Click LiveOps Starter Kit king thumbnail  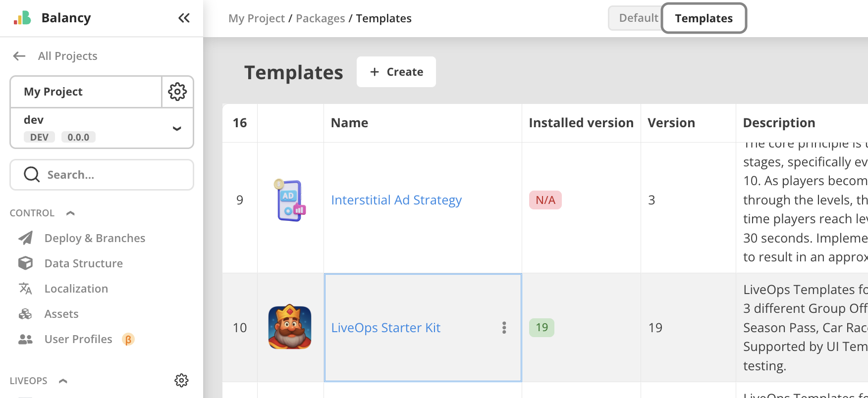click(290, 327)
